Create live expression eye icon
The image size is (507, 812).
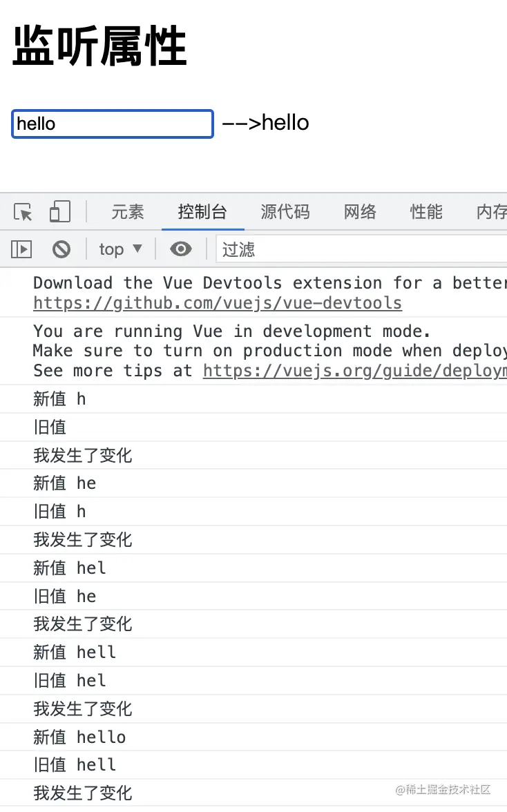(181, 249)
